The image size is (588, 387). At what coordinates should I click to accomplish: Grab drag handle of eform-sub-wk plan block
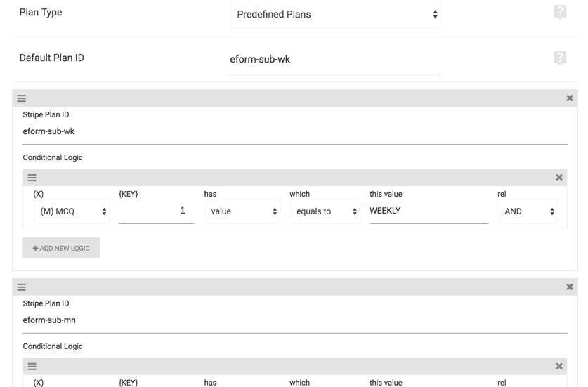pyautogui.click(x=21, y=98)
